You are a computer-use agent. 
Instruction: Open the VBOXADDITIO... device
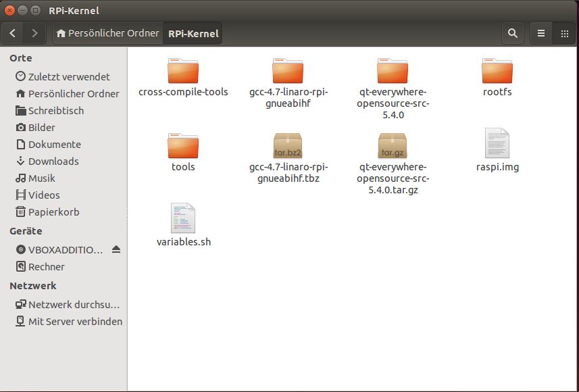[x=60, y=250]
